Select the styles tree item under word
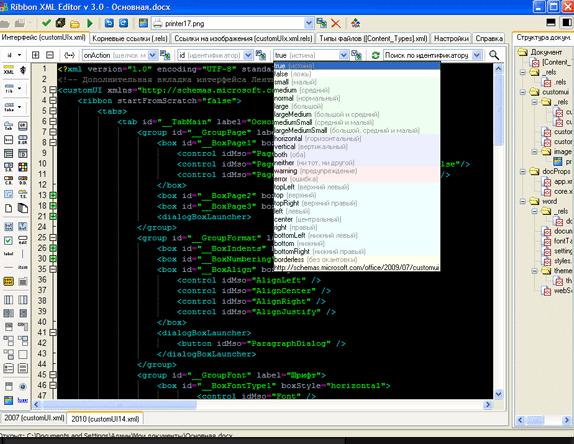This screenshot has height=444, width=574. (x=562, y=261)
